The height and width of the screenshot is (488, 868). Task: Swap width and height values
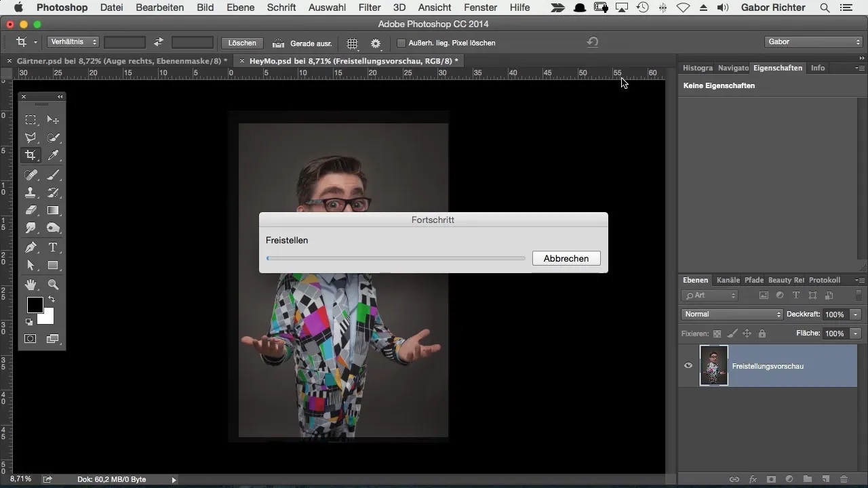coord(159,42)
